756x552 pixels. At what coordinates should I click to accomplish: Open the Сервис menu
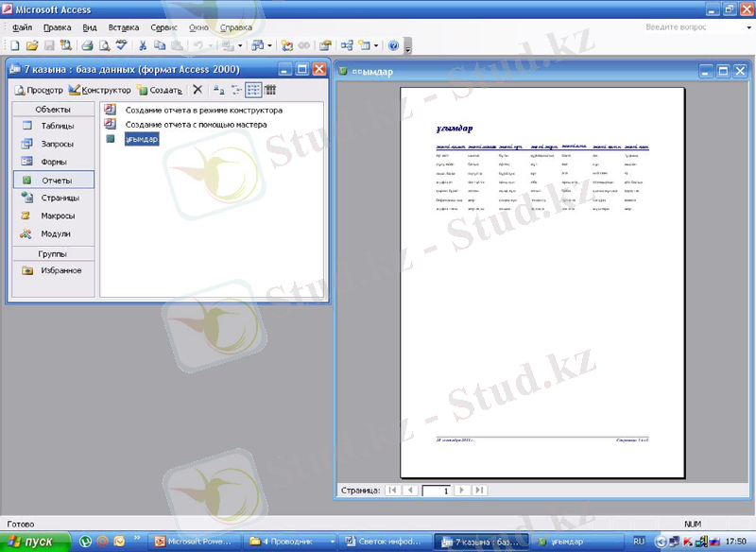point(163,26)
